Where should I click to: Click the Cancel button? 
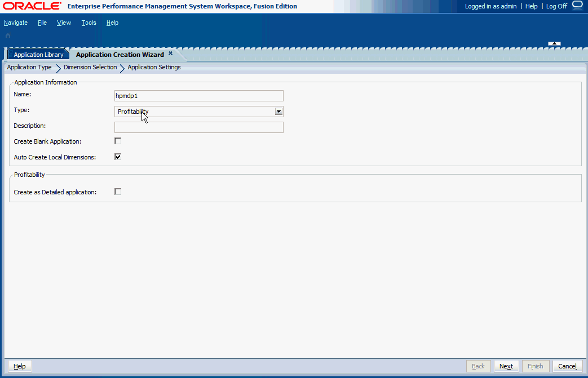point(567,366)
